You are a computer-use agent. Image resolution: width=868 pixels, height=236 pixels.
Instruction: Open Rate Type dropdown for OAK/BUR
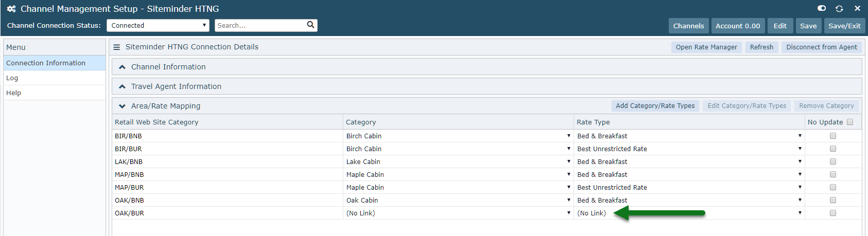click(x=689, y=213)
